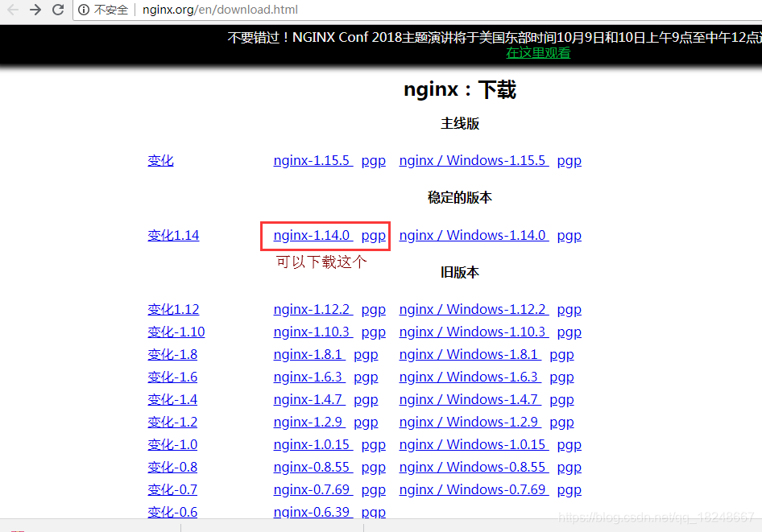Download nginx-1.10.3 source

tap(313, 332)
